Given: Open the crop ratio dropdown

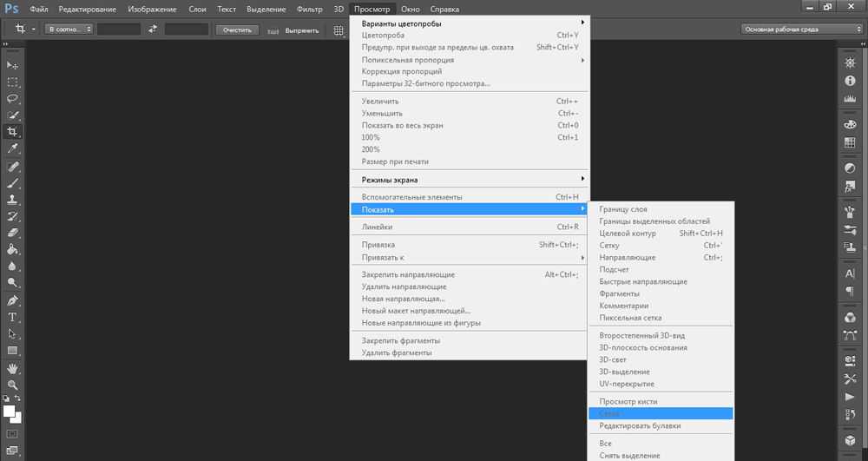Looking at the screenshot, I should (x=69, y=30).
